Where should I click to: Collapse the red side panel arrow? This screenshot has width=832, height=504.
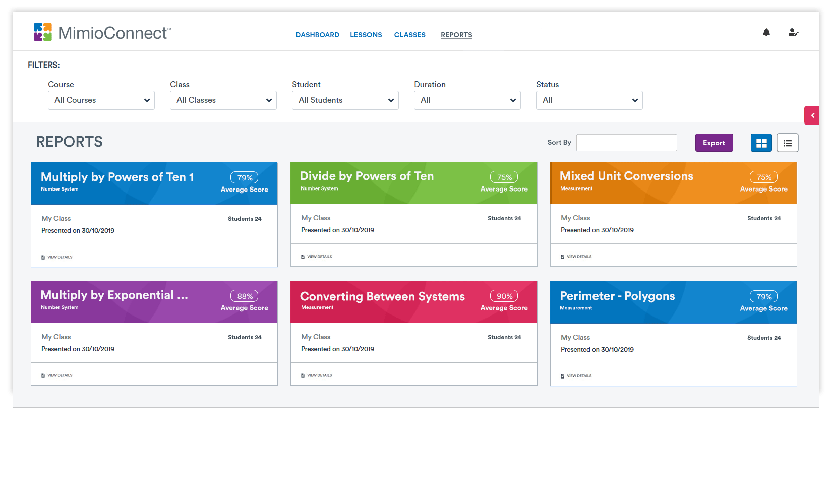(812, 115)
